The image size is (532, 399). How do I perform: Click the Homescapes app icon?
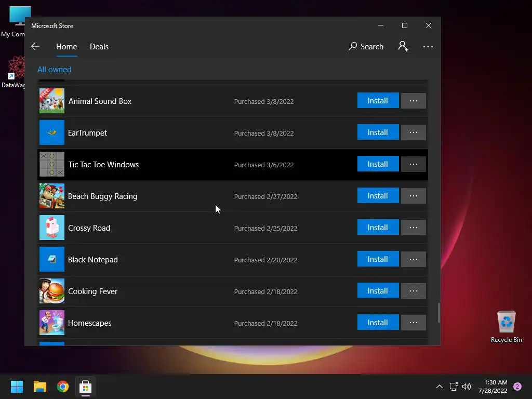tap(52, 323)
